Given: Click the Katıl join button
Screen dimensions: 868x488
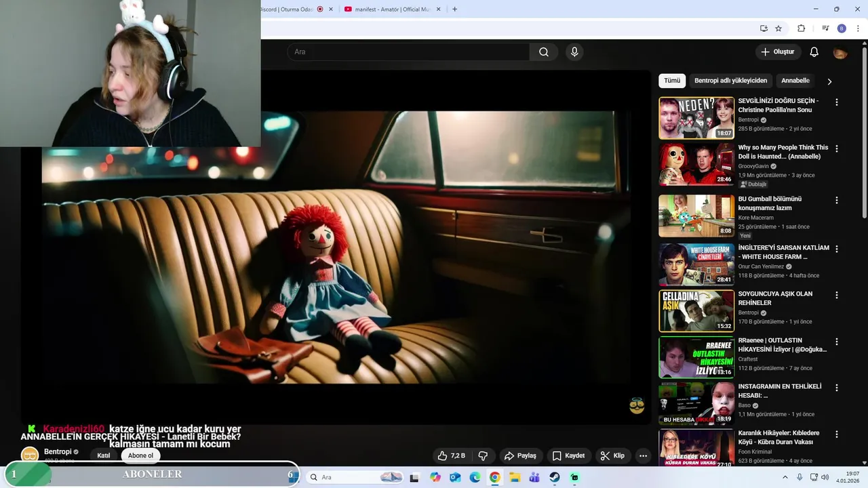Looking at the screenshot, I should 104,455.
